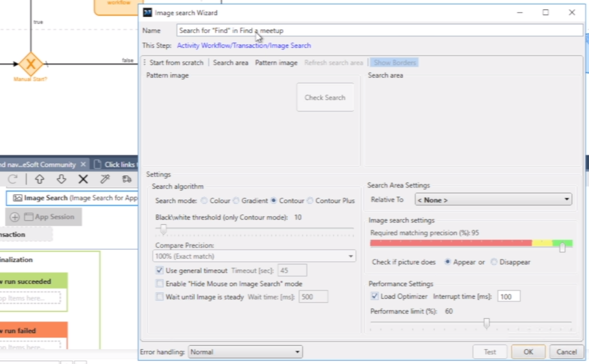Screen dimensions: 589x364
Task: Select Contour Plus search mode
Action: pyautogui.click(x=310, y=201)
